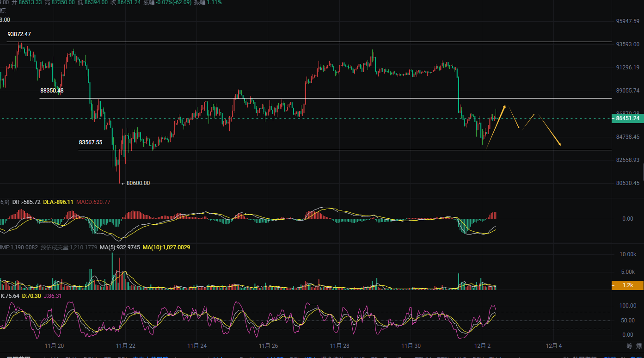The height and width of the screenshot is (358, 644).
Task: Click the magenta J:86.31 legend value
Action: (52, 296)
